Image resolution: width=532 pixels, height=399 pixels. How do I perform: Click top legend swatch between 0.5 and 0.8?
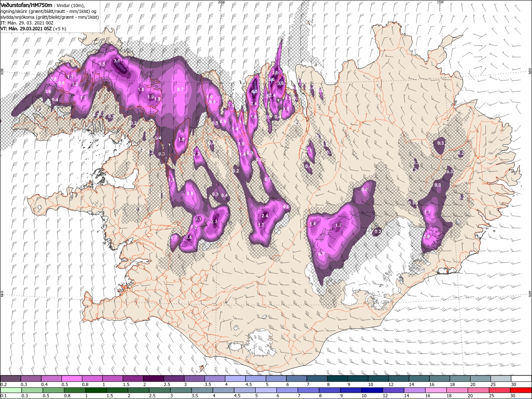[71, 379]
